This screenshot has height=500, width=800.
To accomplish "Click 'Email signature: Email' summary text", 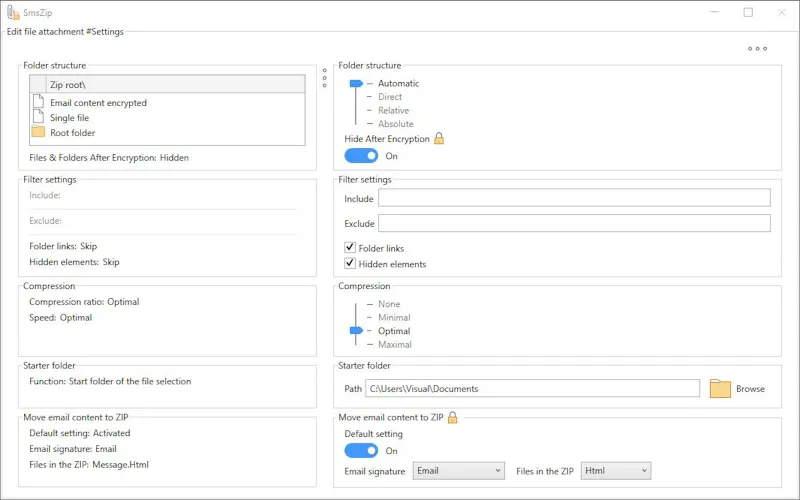I will click(x=73, y=448).
